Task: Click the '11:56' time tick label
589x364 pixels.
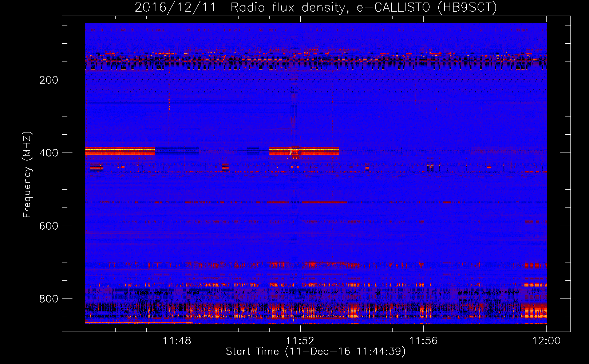Action: 423,341
